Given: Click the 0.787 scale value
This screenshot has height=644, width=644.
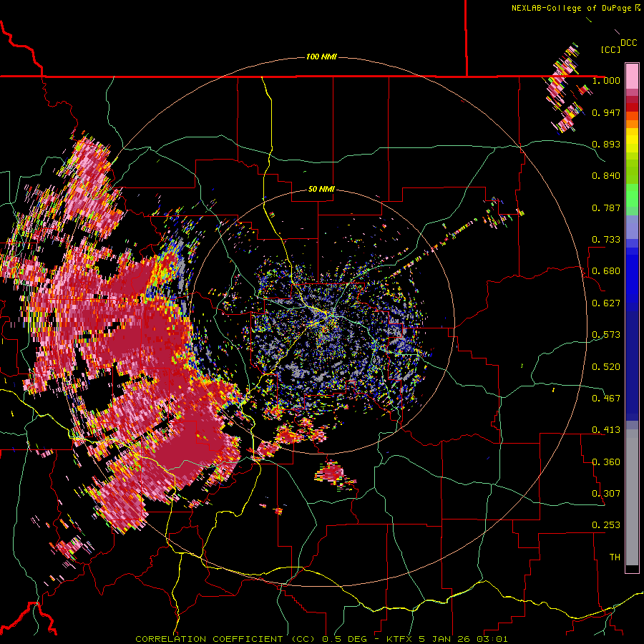Looking at the screenshot, I should (x=606, y=208).
